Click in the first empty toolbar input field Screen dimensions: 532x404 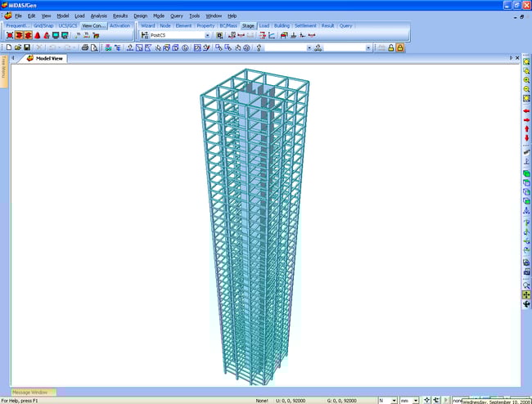286,48
